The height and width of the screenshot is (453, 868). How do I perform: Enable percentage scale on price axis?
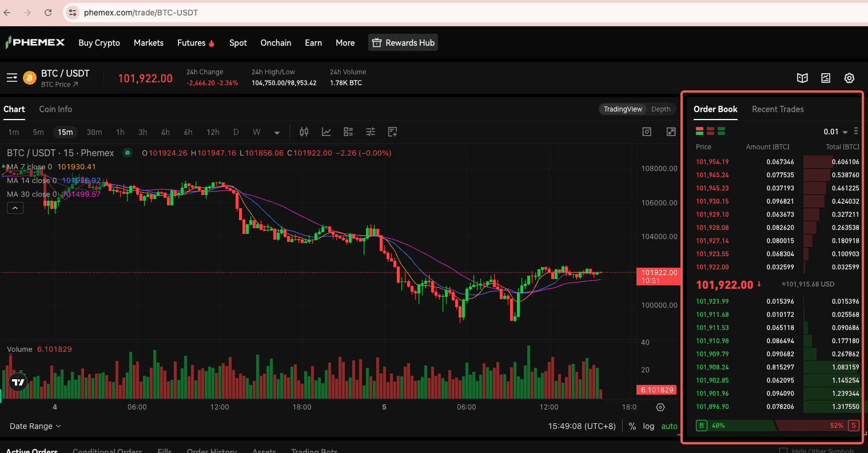632,426
